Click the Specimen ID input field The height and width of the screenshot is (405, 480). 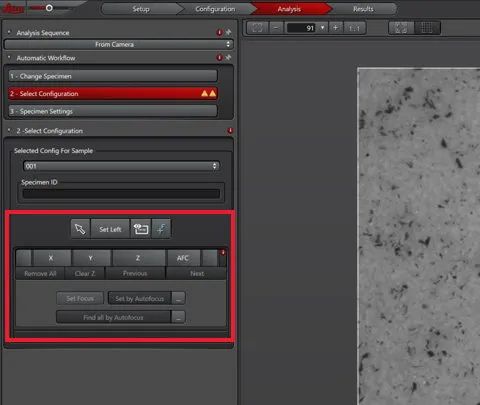click(121, 194)
